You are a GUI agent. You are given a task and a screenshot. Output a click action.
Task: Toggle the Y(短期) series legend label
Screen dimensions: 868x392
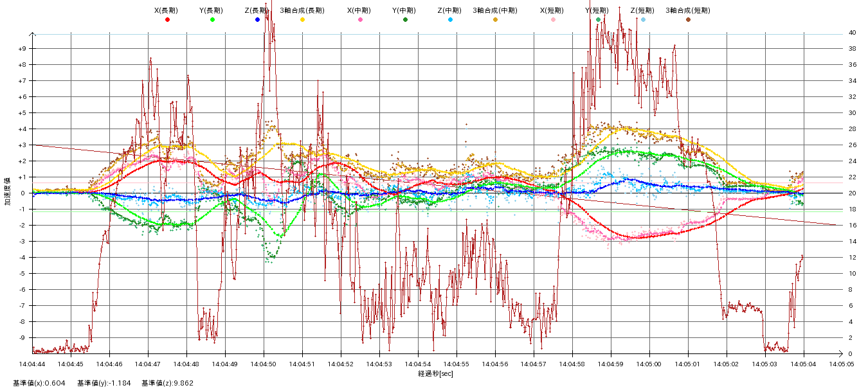(x=597, y=10)
